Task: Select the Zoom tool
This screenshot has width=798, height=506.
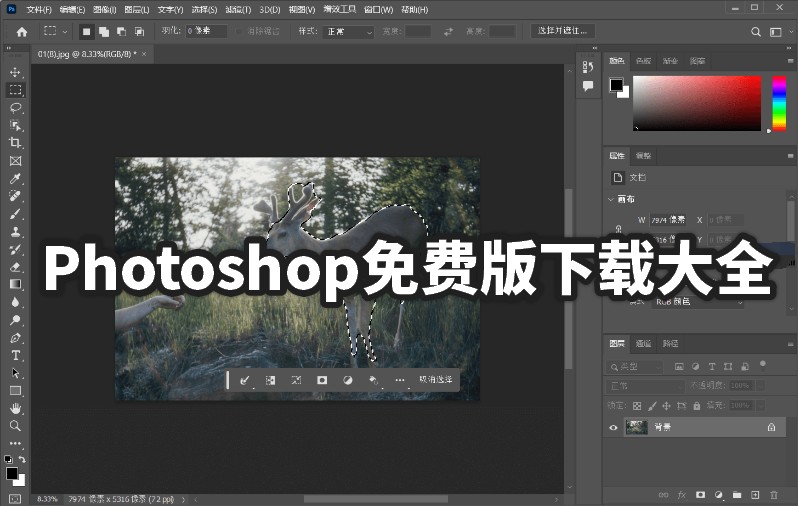Action: pos(15,426)
